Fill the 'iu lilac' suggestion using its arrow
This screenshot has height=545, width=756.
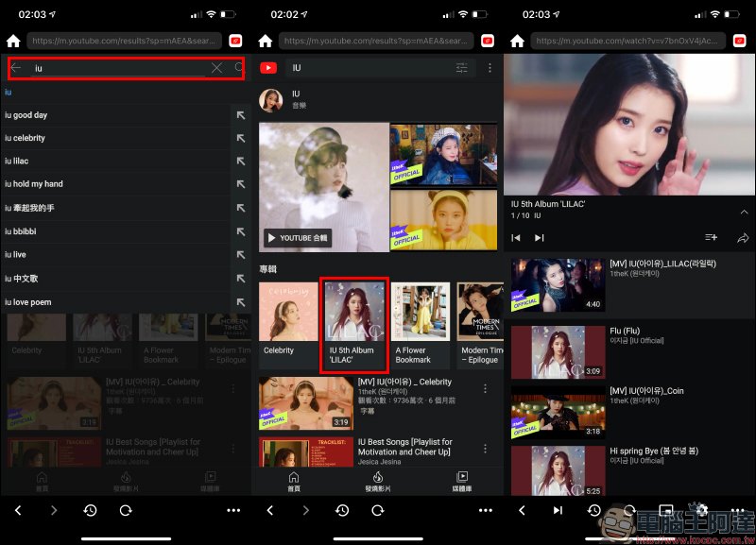point(240,162)
